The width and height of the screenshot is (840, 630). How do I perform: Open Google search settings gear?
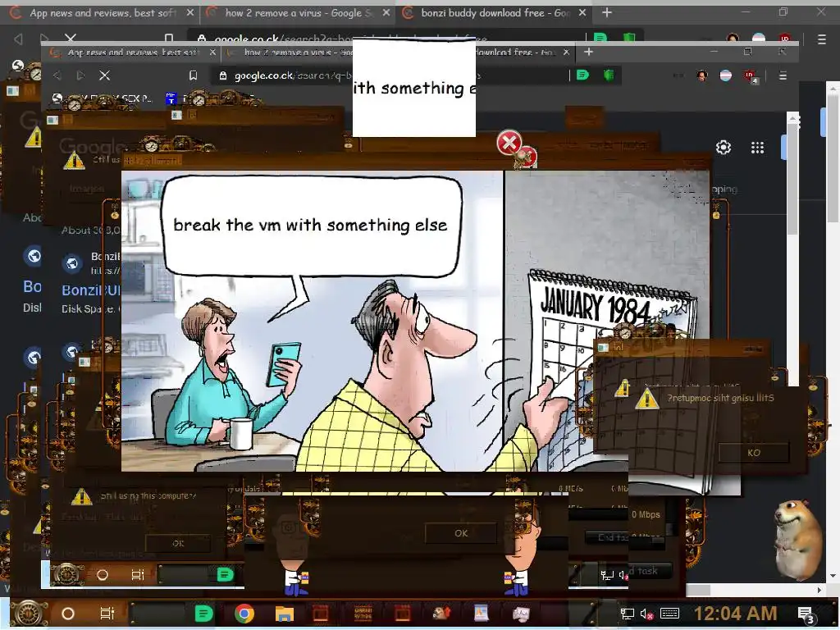coord(724,148)
